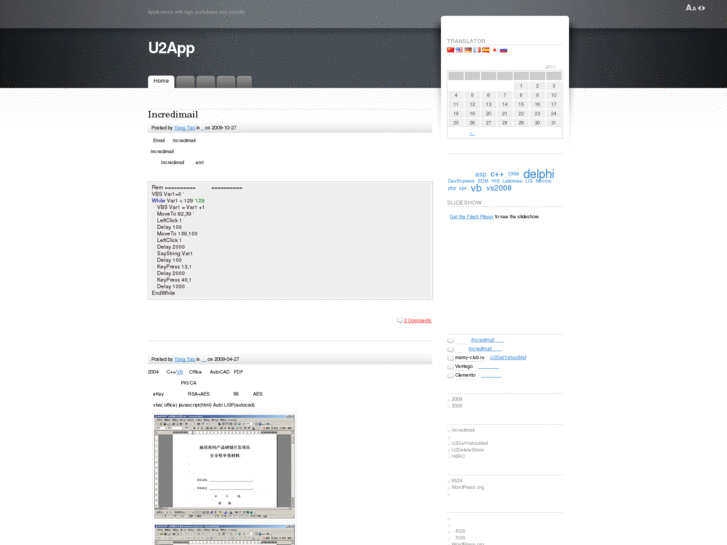This screenshot has height=545, width=727.
Task: Open U2DeleteShare in recent posts list
Action: click(467, 450)
